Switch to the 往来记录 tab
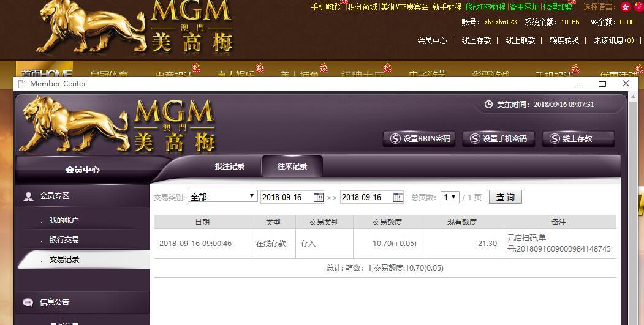Viewport: 644px width, 325px height. [x=292, y=166]
